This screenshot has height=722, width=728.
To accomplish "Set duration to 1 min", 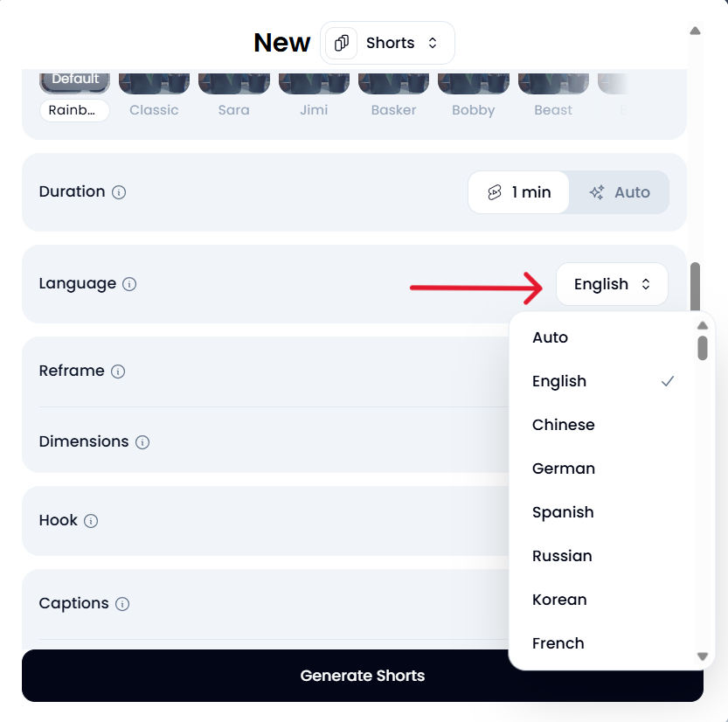I will click(x=519, y=192).
